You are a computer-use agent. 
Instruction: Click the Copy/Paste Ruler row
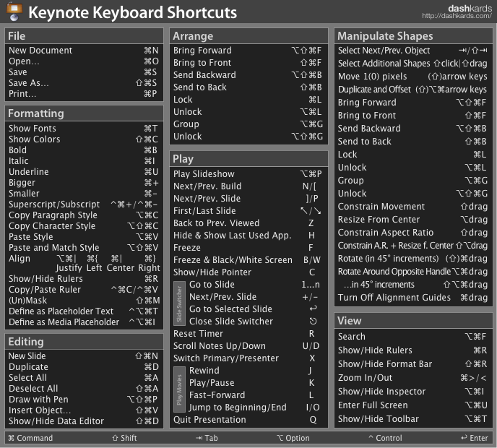(84, 290)
